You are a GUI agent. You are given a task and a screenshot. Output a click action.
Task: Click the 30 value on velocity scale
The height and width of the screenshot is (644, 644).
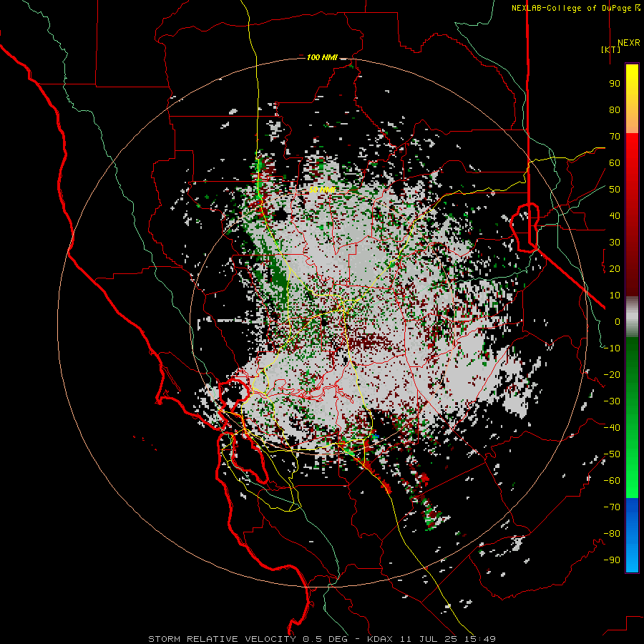615,243
